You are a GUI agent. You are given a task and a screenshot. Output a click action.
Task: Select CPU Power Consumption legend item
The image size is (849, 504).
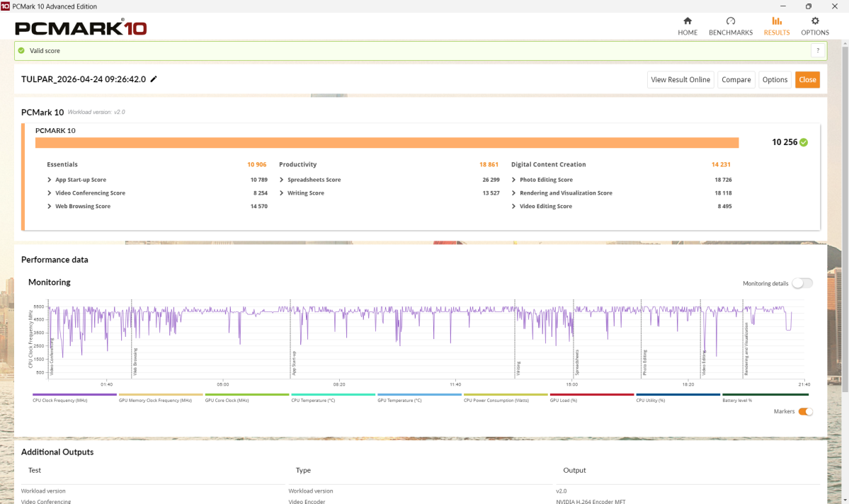coord(506,398)
